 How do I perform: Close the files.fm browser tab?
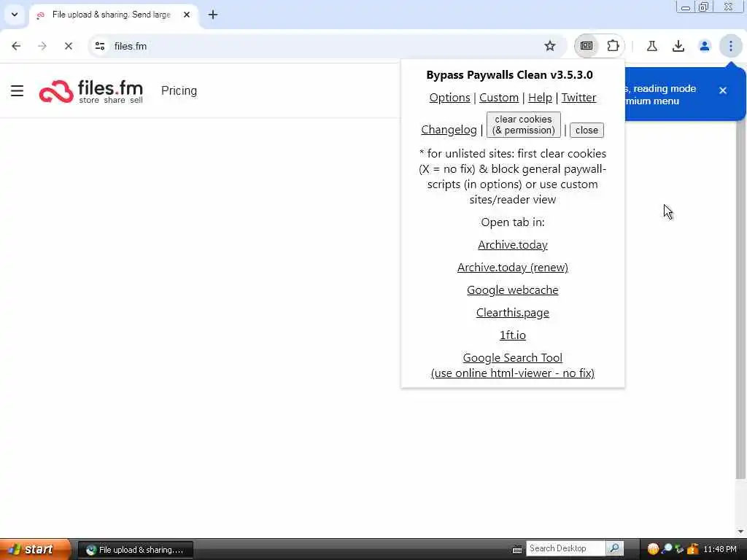pyautogui.click(x=187, y=15)
